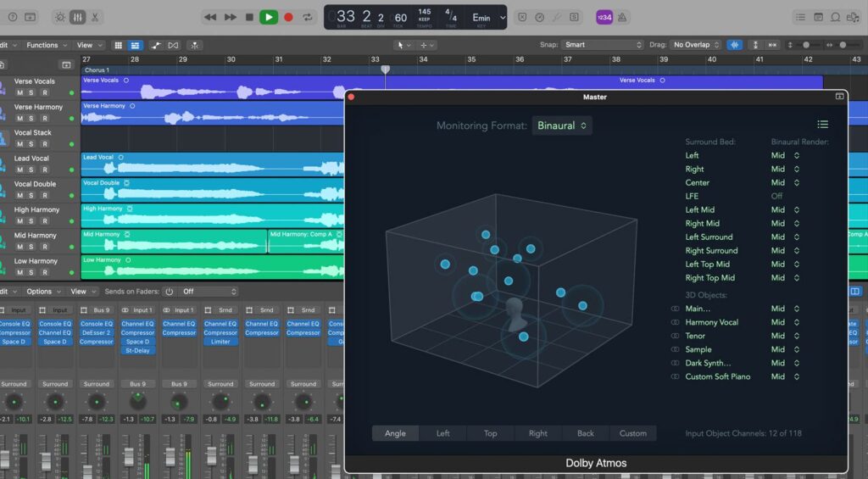Open the Quick Help question mark icon
The height and width of the screenshot is (479, 868).
[13, 17]
